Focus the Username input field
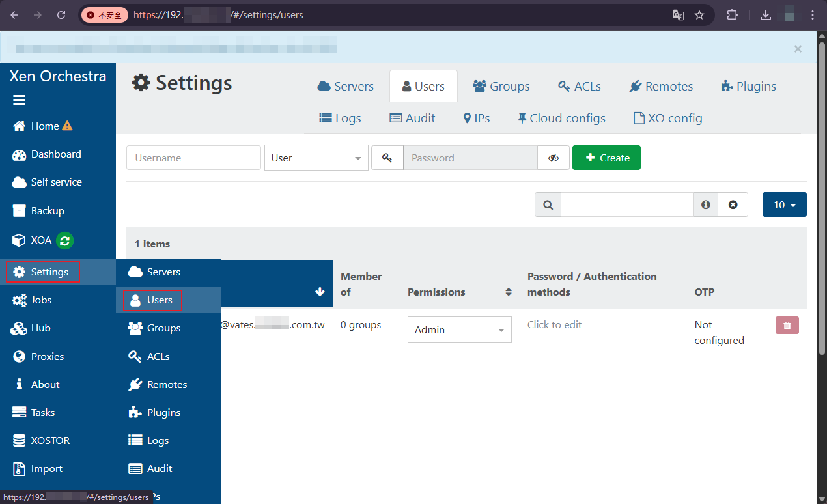 coord(193,158)
